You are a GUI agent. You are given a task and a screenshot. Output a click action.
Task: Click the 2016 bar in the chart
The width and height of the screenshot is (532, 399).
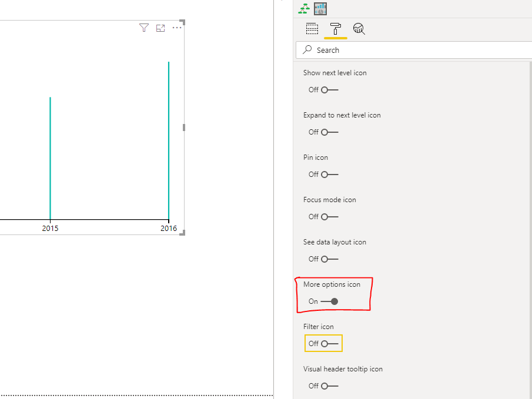point(169,141)
